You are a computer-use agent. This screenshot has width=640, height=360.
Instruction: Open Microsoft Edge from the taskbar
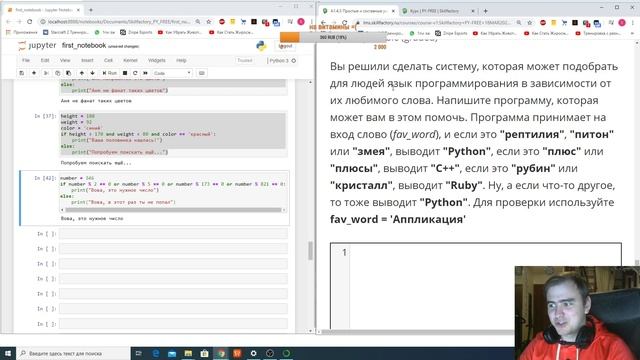point(156,353)
